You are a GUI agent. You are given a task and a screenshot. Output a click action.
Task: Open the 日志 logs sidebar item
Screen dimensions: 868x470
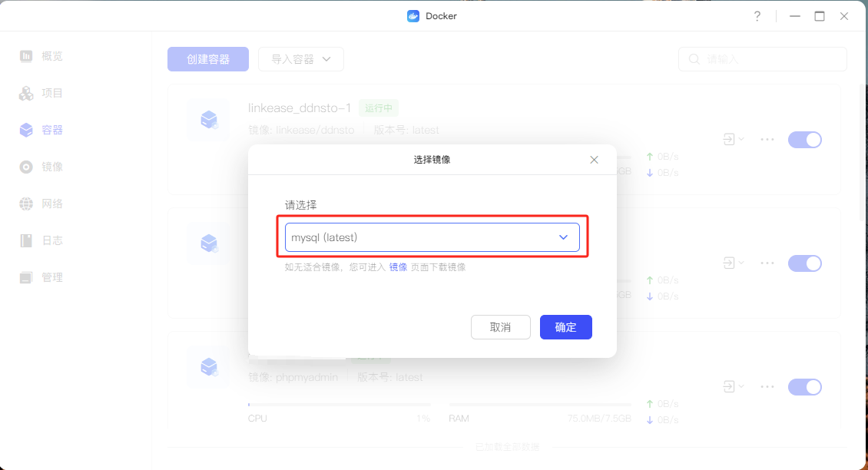[x=41, y=240]
